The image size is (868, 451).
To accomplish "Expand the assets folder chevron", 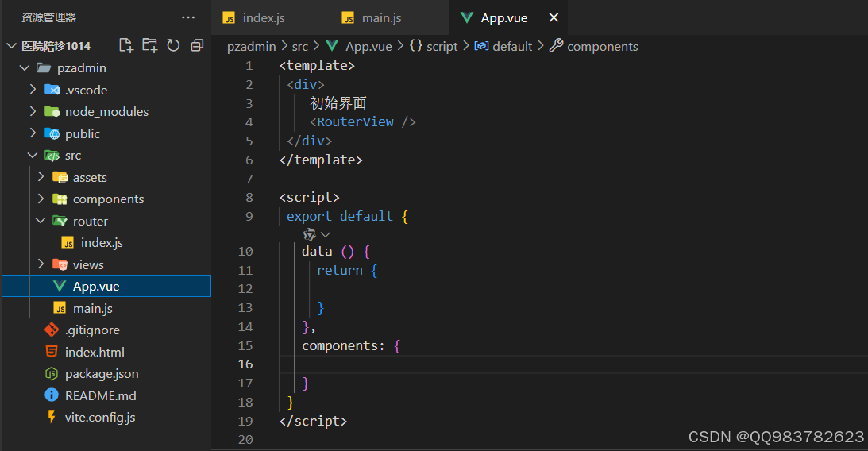I will pyautogui.click(x=41, y=176).
